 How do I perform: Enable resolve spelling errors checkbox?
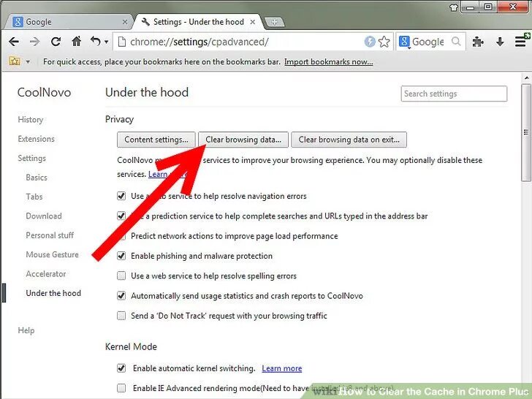click(x=121, y=275)
